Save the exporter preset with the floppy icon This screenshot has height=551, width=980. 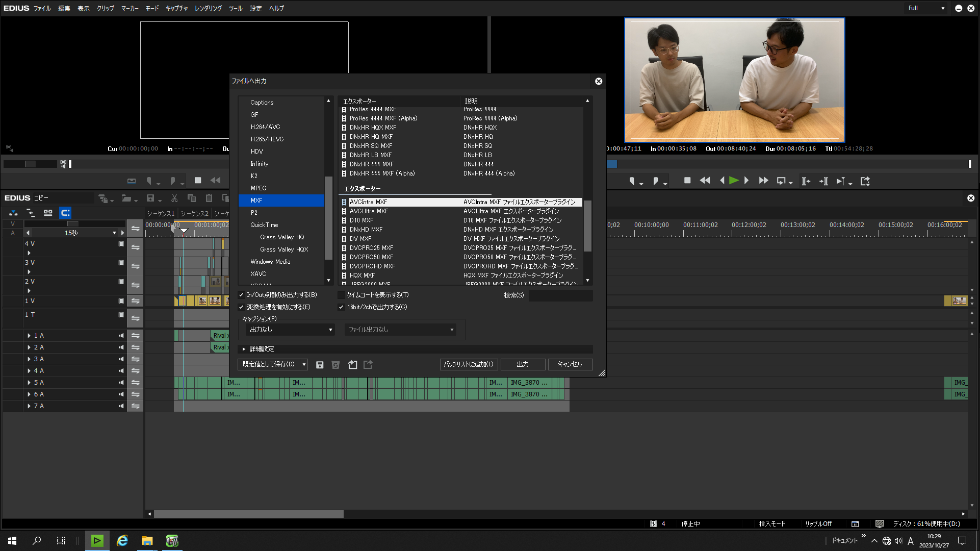(x=320, y=364)
